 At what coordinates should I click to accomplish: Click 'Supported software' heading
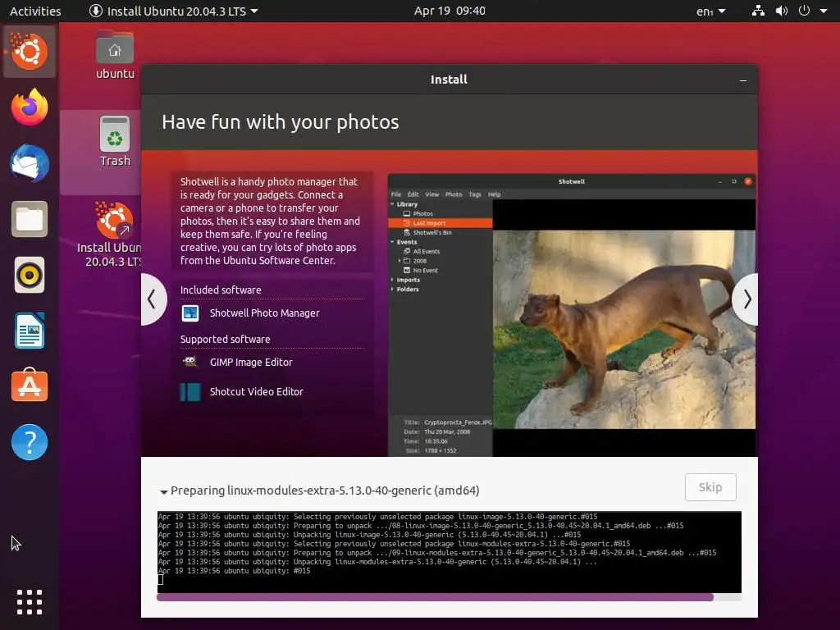pos(225,339)
